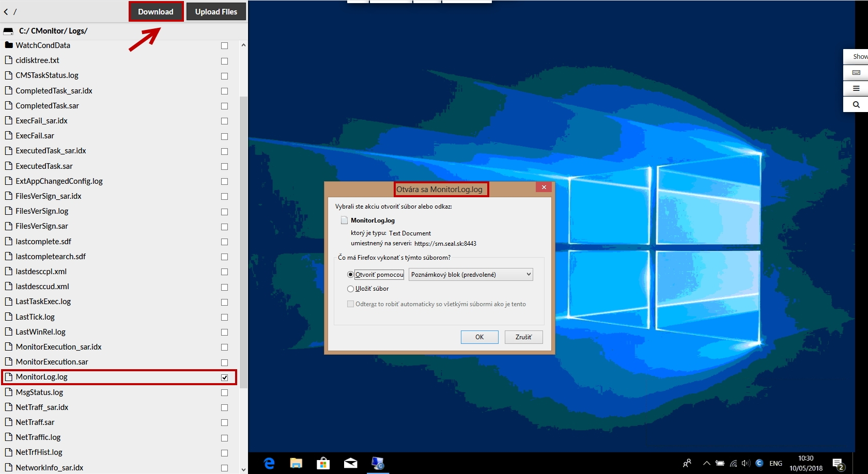Image resolution: width=868 pixels, height=474 pixels.
Task: Open the on-screen keyboard icon
Action: point(856,72)
